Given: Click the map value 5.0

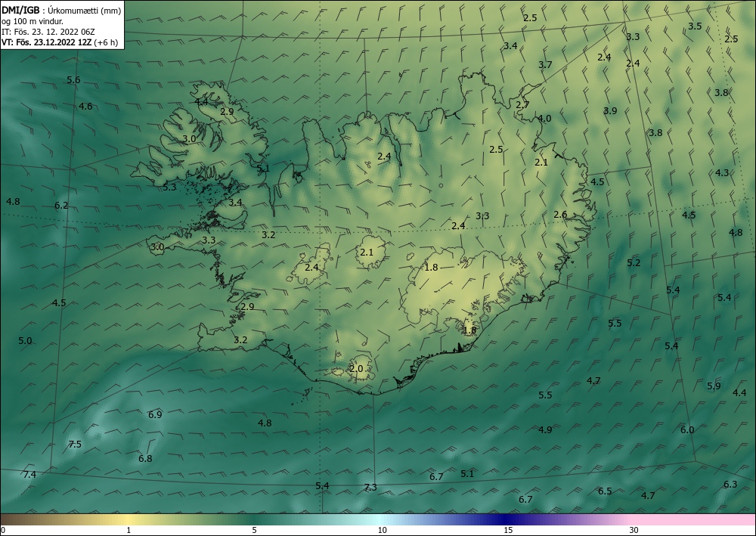Looking at the screenshot, I should (25, 341).
